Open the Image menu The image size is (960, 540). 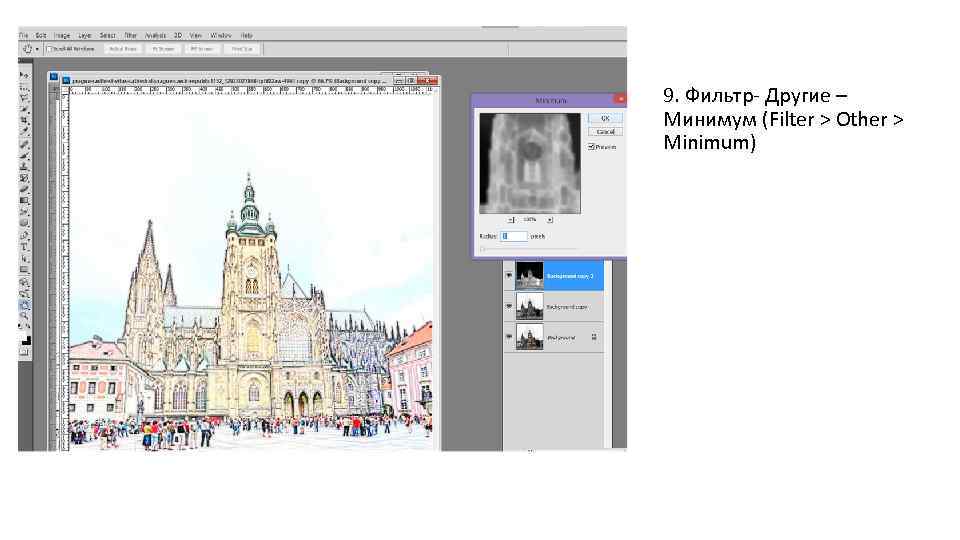click(x=62, y=36)
